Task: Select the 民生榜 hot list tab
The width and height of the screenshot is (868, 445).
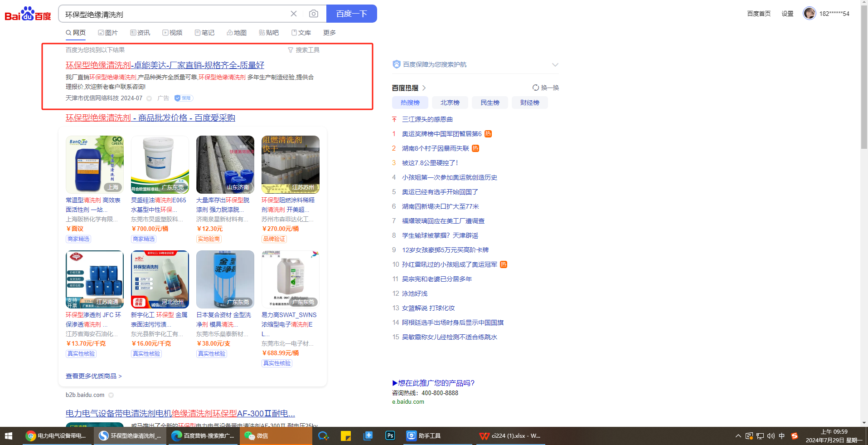Action: click(x=490, y=103)
